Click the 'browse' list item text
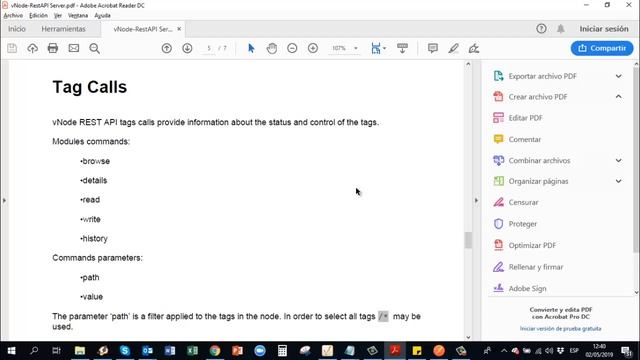Image resolution: width=640 pixels, height=360 pixels. pos(96,161)
